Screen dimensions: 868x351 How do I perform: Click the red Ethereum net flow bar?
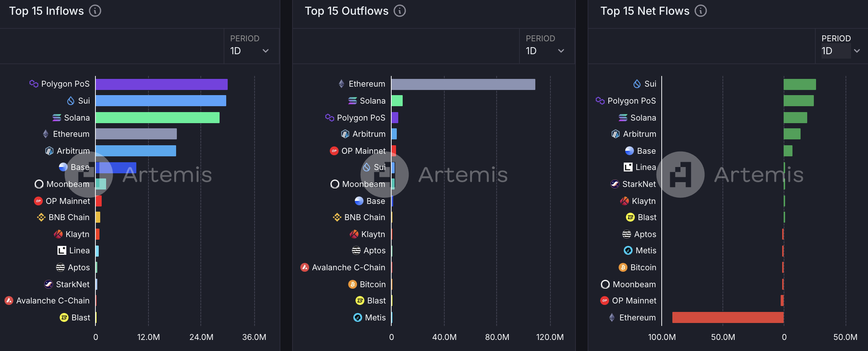(x=728, y=317)
